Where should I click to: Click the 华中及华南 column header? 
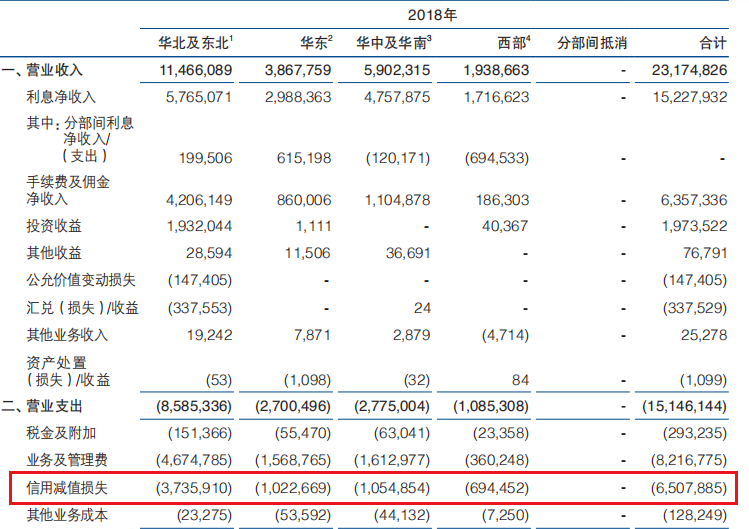395,43
